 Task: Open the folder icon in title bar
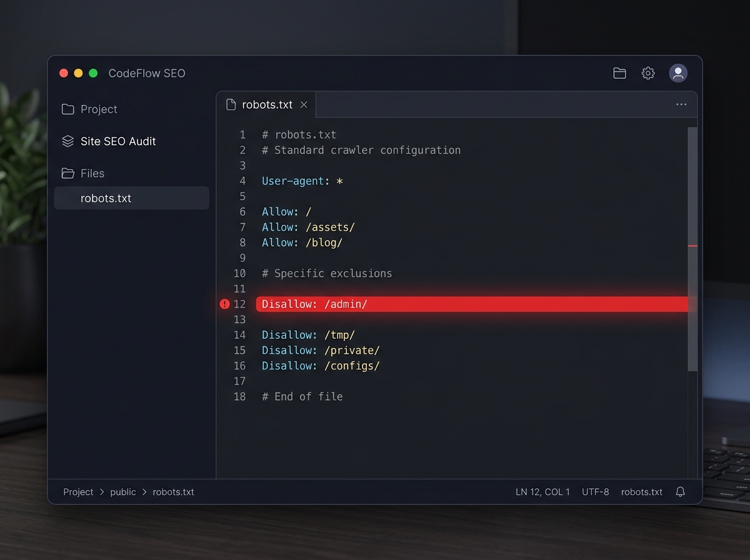[x=619, y=73]
